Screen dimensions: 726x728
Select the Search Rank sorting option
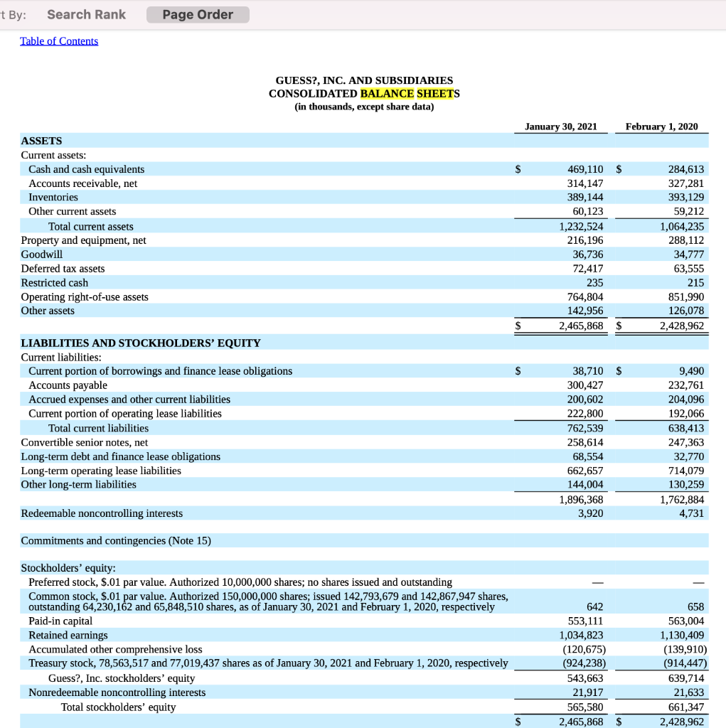click(x=86, y=14)
